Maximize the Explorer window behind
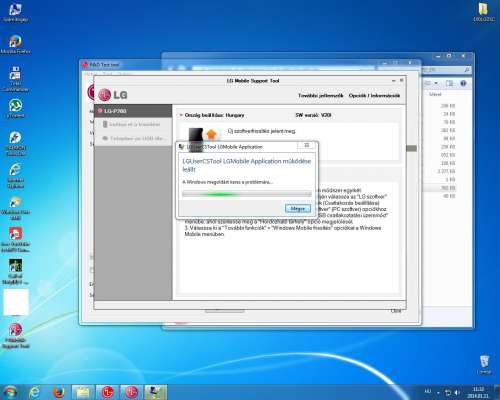Image resolution: width=500 pixels, height=400 pixels. [x=449, y=56]
